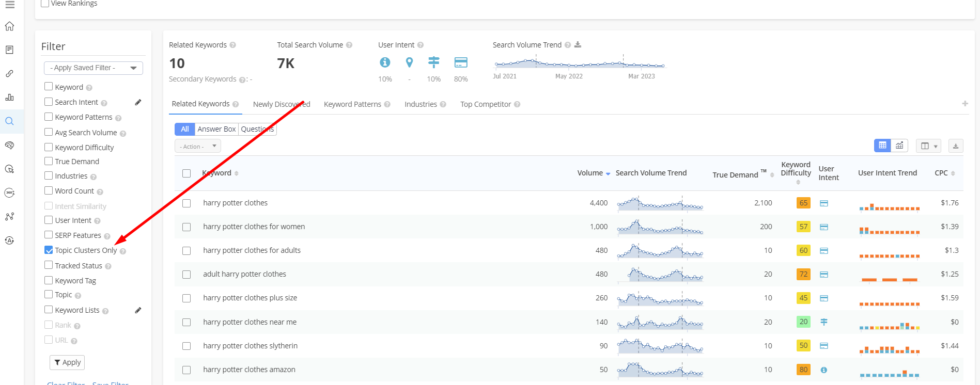
Task: Switch to Keyword Patterns tab
Action: pos(352,104)
